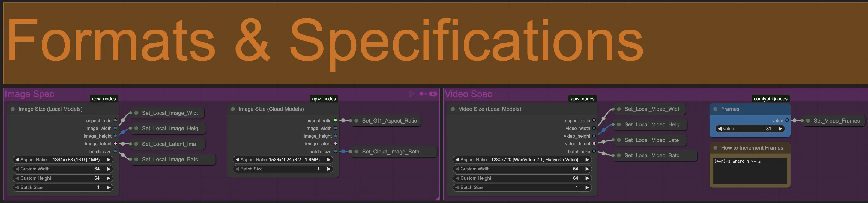Click the (4*n)+1 note text area
The image size is (868, 203).
pyautogui.click(x=750, y=170)
